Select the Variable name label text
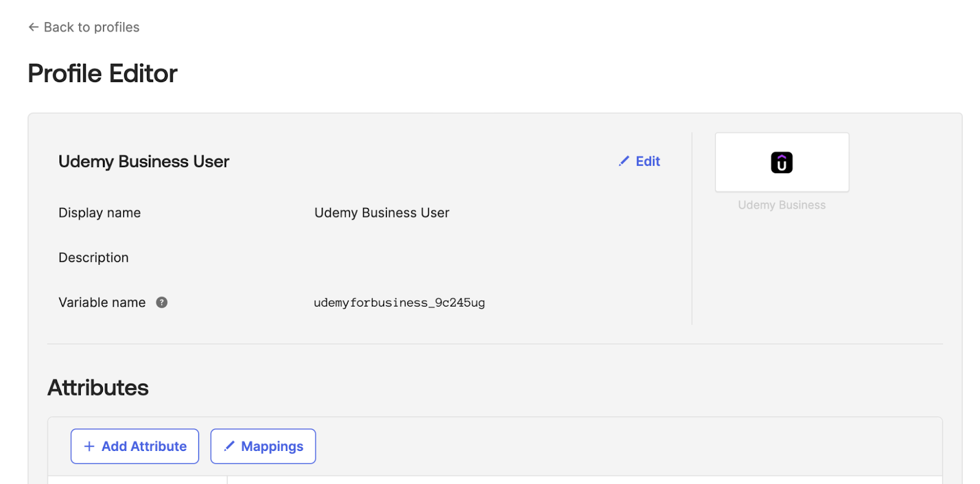Image resolution: width=980 pixels, height=484 pixels. (102, 302)
